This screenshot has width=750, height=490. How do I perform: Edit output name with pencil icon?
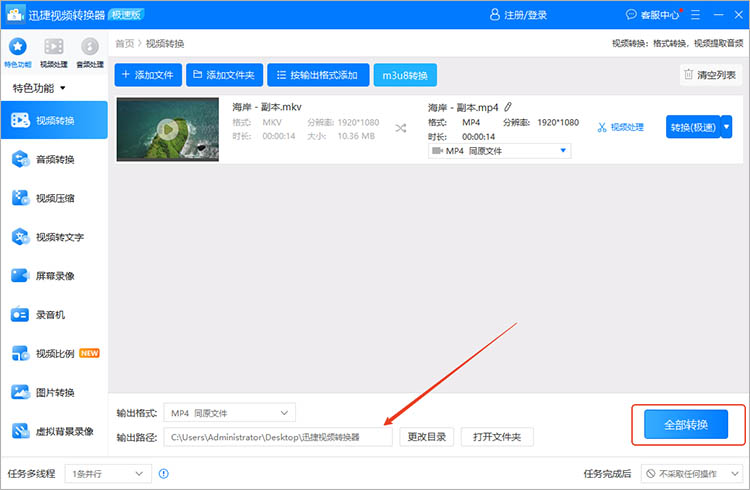508,107
